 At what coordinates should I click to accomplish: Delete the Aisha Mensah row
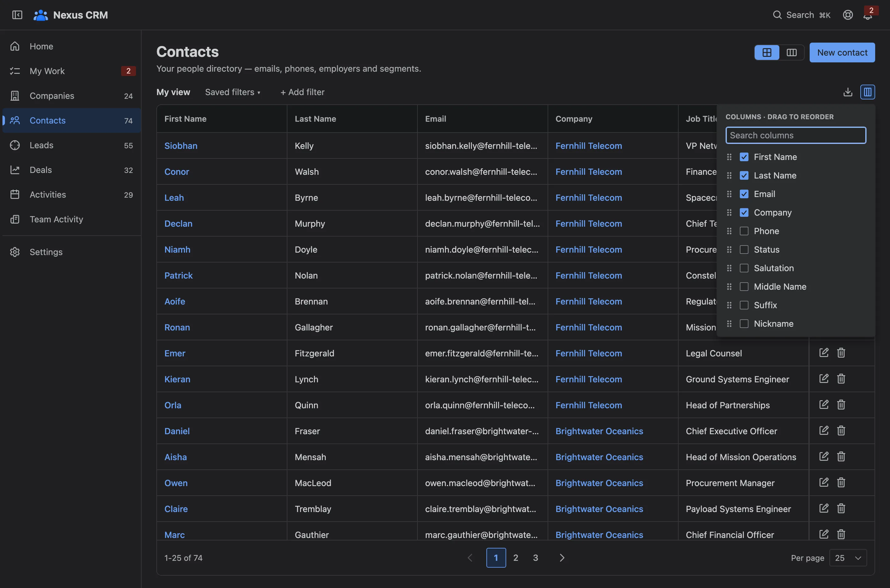[x=841, y=456]
